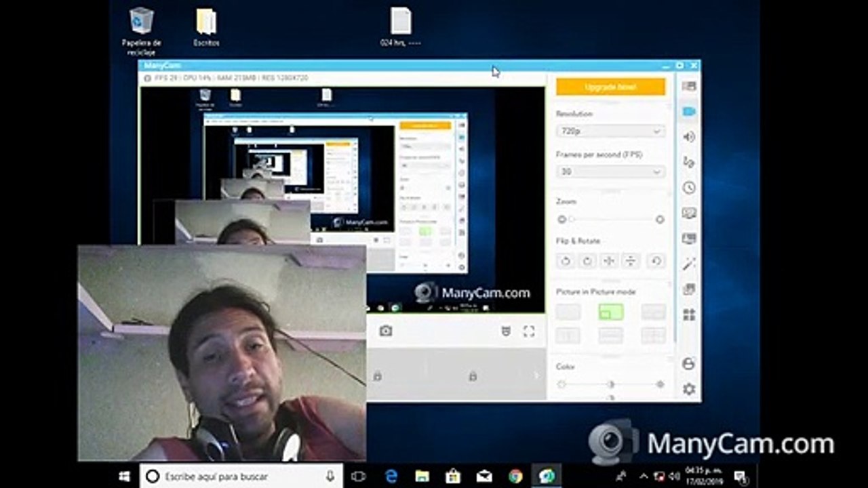Open the Windows Start menu
Screen dimensions: 868x488
click(124, 476)
